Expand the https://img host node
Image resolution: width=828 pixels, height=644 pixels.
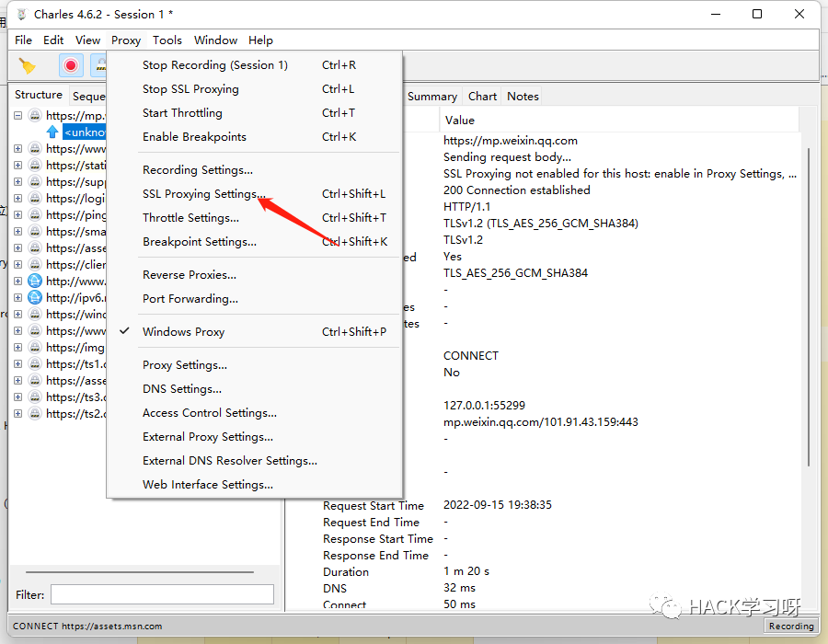[x=18, y=348]
